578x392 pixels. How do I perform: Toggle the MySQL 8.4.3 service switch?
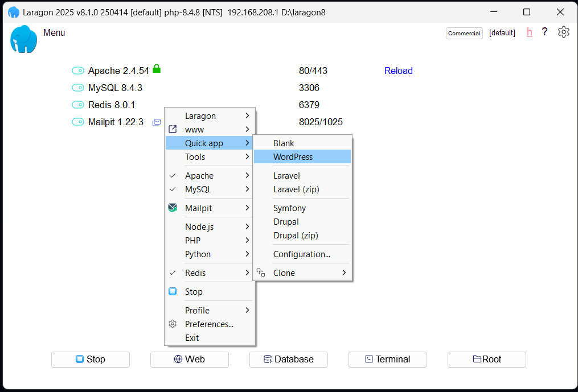pos(78,88)
